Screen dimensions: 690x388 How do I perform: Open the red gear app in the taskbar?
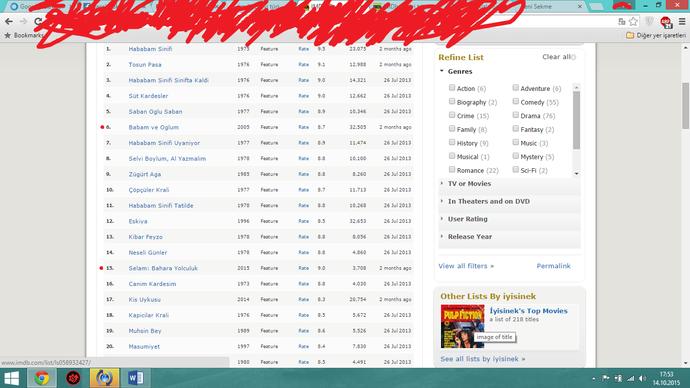coord(73,378)
